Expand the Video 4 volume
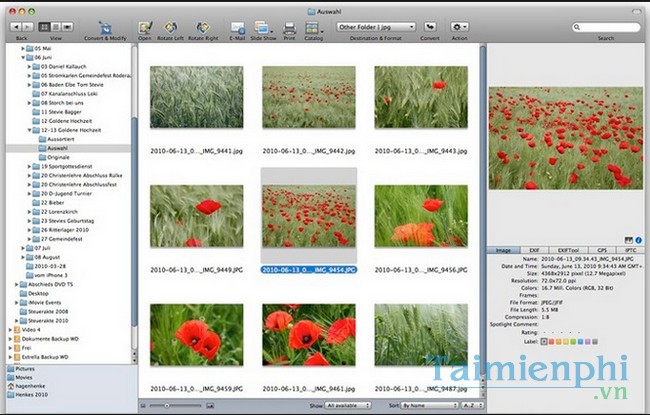 pos(10,330)
